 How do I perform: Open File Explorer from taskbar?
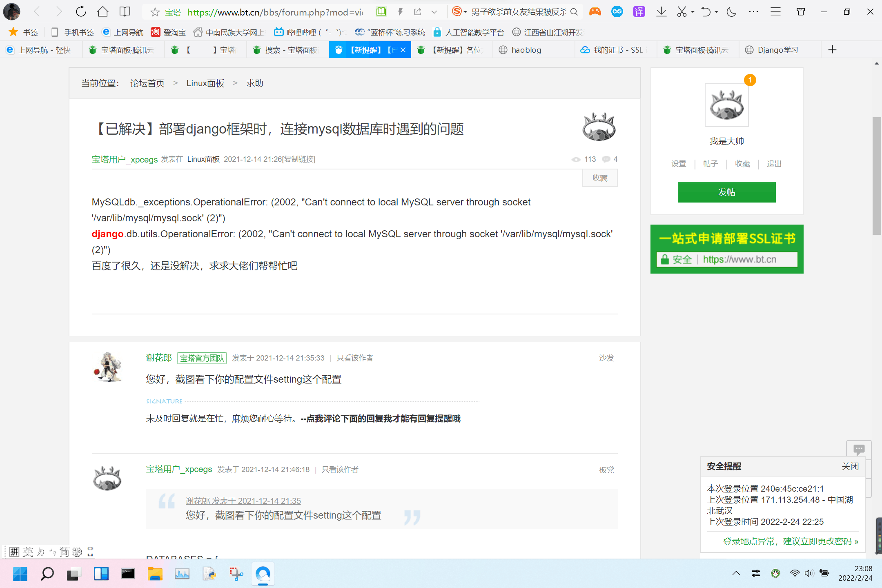tap(155, 574)
